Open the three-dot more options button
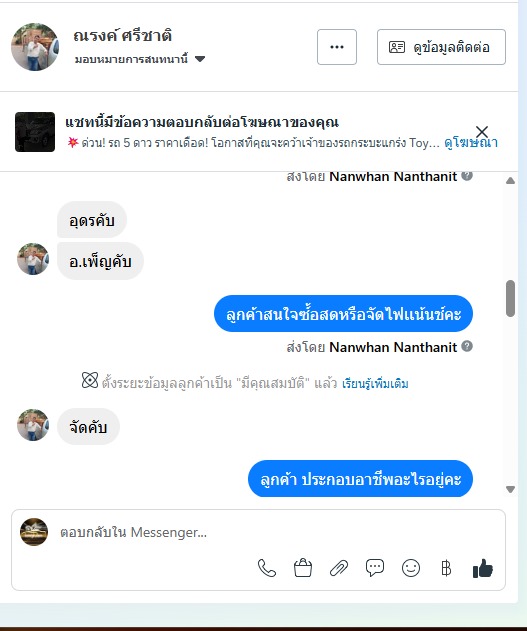Image resolution: width=527 pixels, height=631 pixels. (x=337, y=47)
